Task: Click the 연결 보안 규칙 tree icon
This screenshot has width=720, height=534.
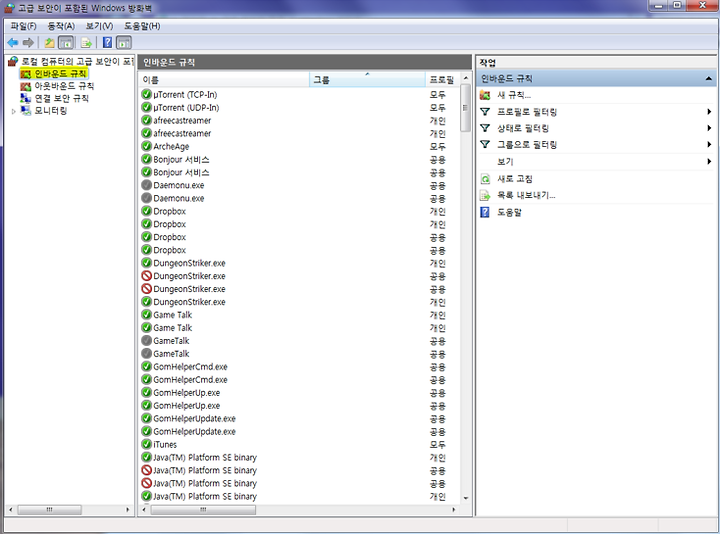Action: coord(26,98)
